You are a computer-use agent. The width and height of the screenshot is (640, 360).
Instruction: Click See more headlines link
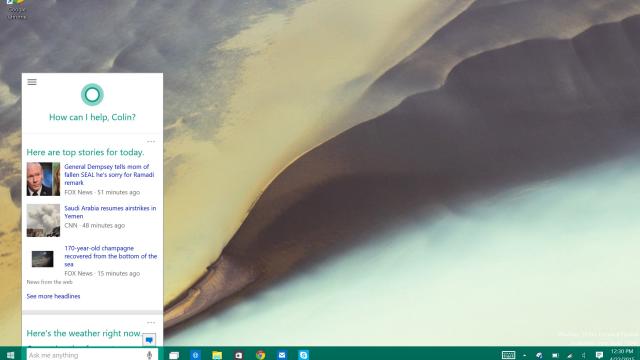click(x=53, y=296)
